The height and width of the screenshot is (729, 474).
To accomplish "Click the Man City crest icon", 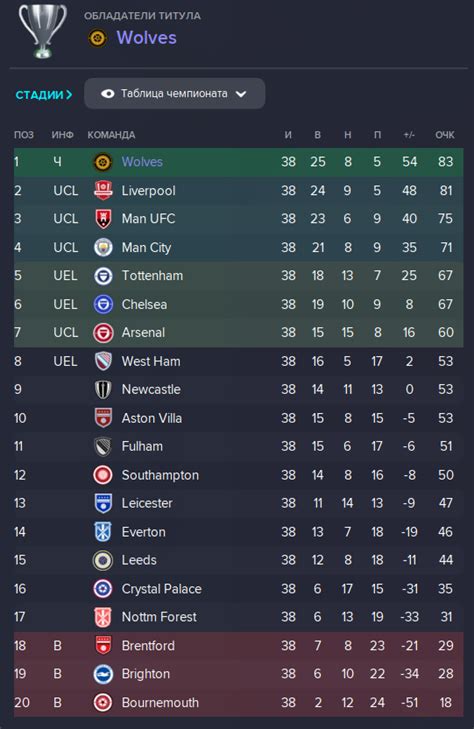I will click(103, 247).
